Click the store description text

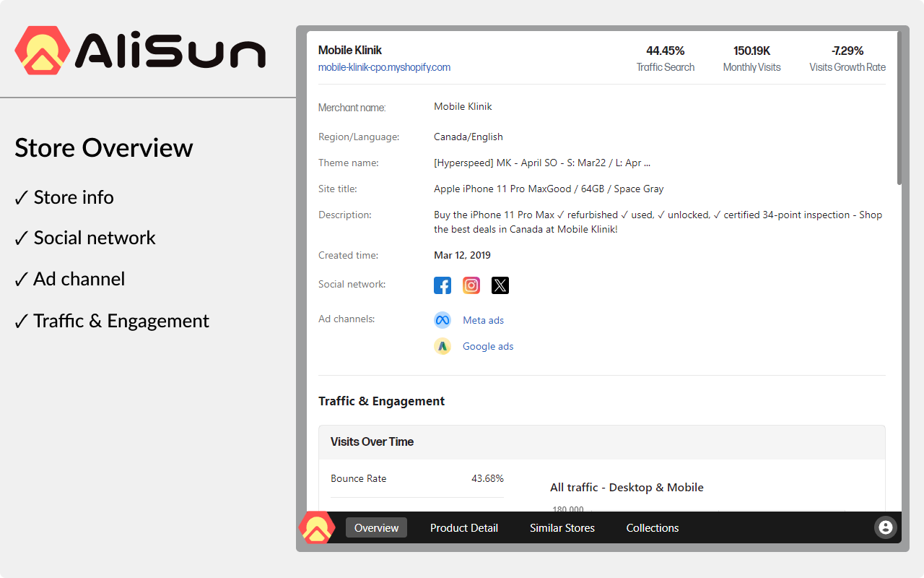click(x=658, y=222)
